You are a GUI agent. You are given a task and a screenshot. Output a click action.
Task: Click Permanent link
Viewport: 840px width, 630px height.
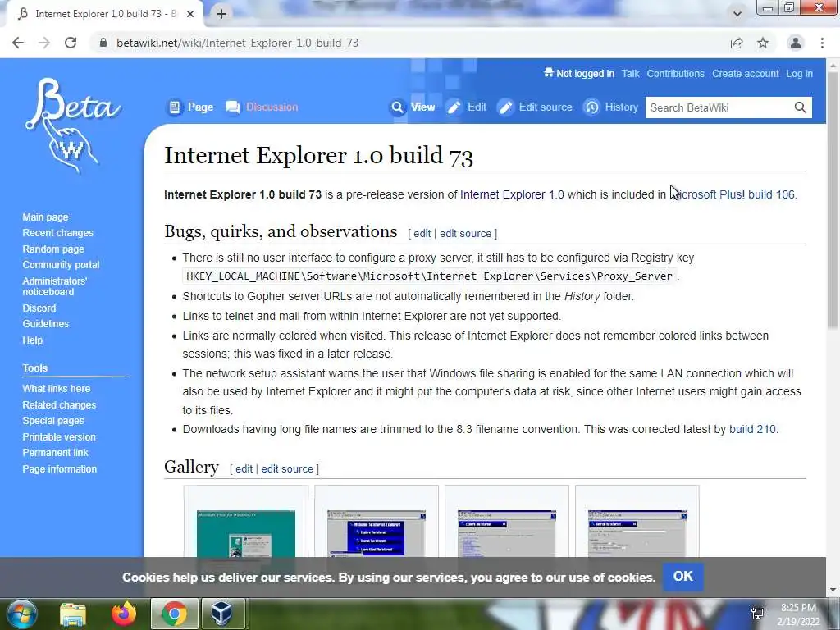tap(55, 453)
